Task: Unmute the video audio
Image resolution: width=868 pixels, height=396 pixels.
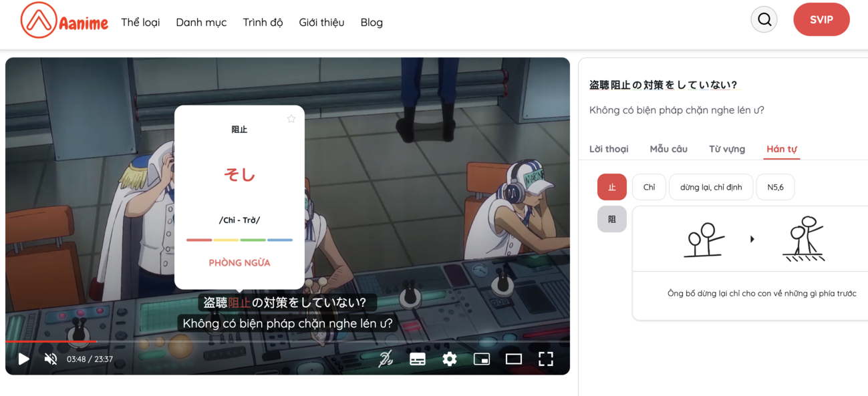Action: coord(51,359)
